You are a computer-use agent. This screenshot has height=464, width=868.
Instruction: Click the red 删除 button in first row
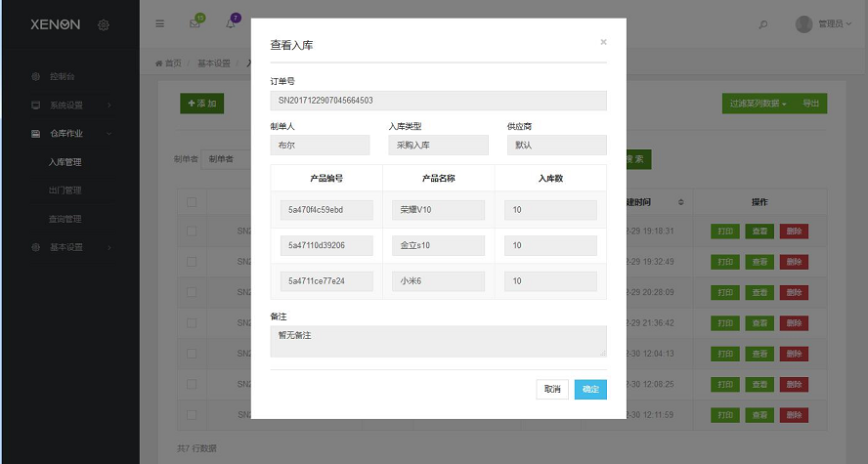coord(794,232)
